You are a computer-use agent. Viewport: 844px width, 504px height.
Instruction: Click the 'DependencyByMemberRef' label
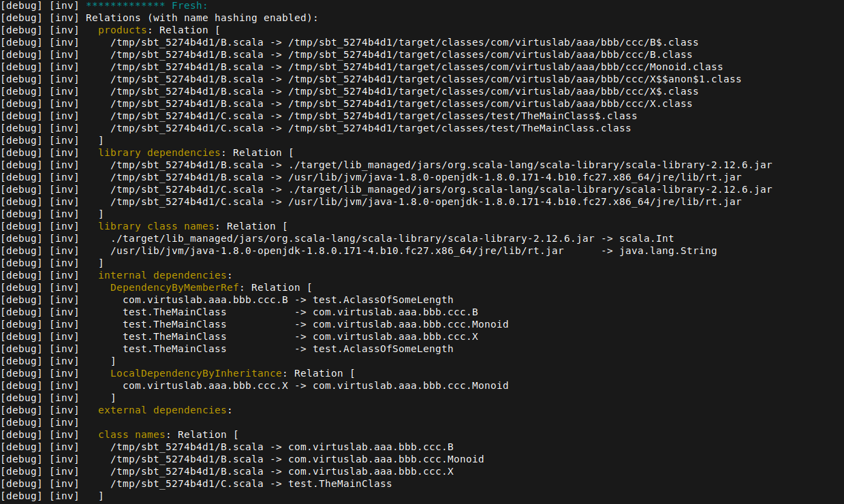click(x=178, y=287)
